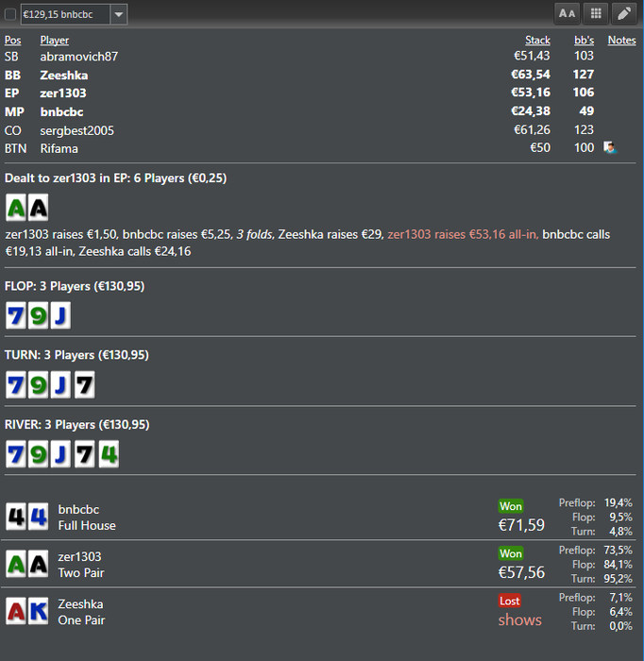Sort by the bb's column header
This screenshot has height=661, width=644.
[584, 40]
